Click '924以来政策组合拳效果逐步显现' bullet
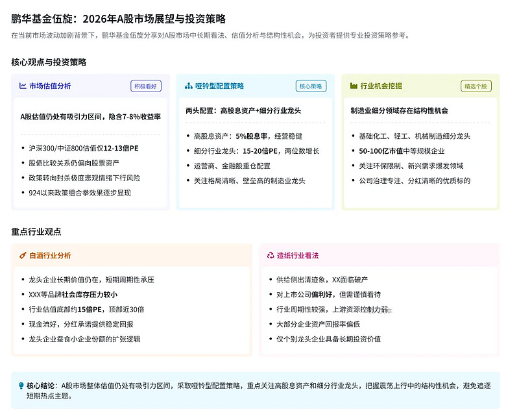 click(x=80, y=193)
